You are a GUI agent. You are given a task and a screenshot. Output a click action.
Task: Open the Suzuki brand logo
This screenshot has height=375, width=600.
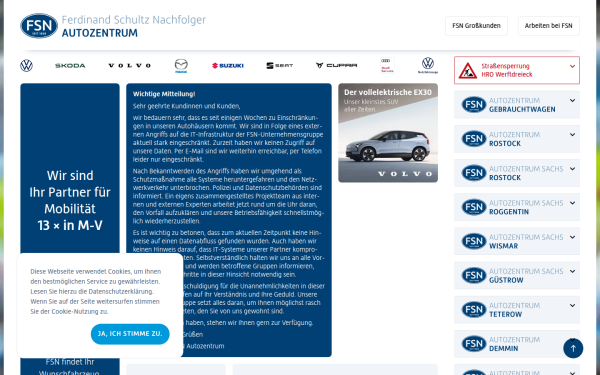(x=228, y=66)
